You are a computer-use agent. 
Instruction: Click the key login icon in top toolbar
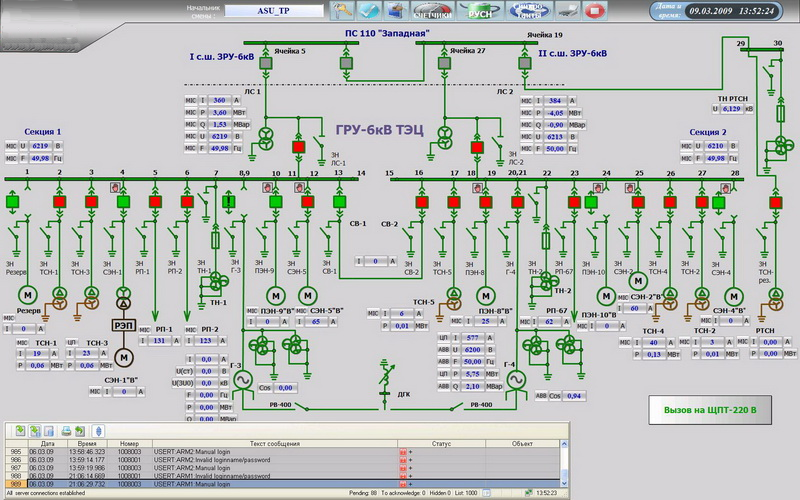point(342,11)
